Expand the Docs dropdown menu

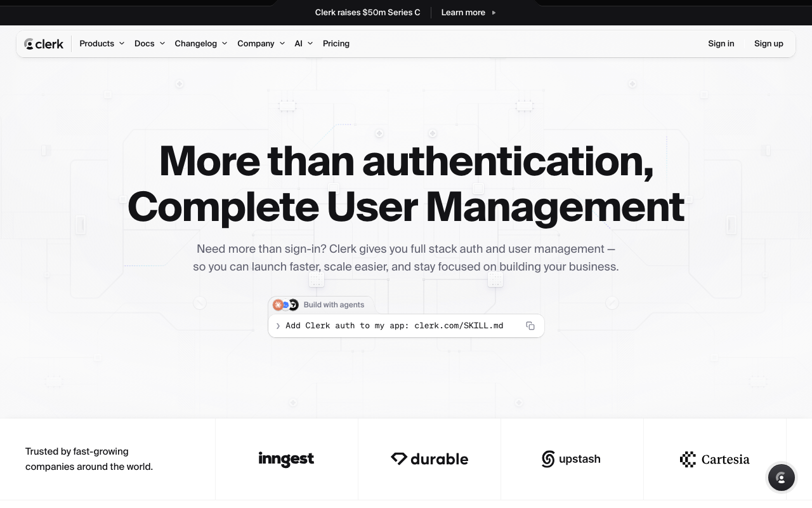pos(149,44)
